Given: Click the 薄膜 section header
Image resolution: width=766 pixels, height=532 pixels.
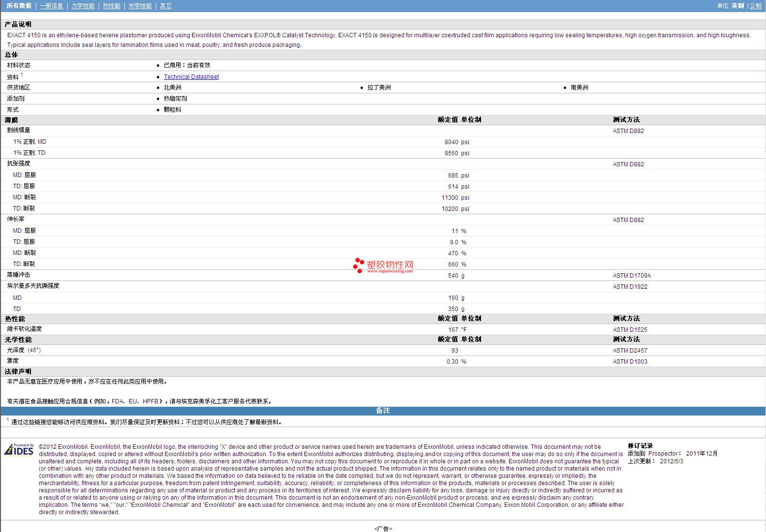Looking at the screenshot, I should point(11,120).
